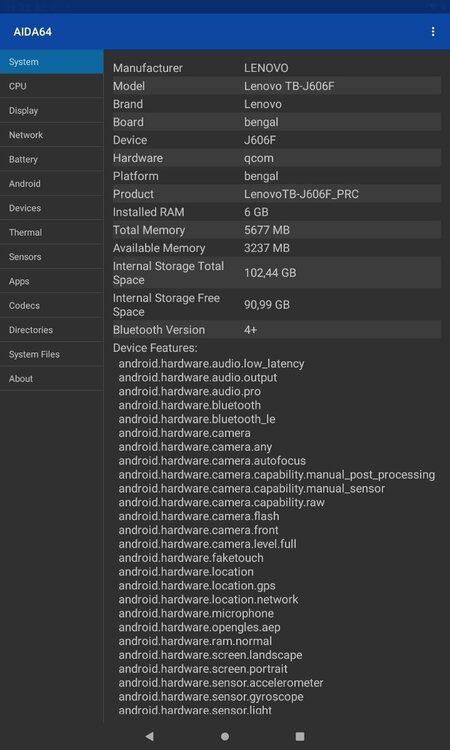This screenshot has height=750, width=450.
Task: Click the AIDA64 app title
Action: point(33,32)
